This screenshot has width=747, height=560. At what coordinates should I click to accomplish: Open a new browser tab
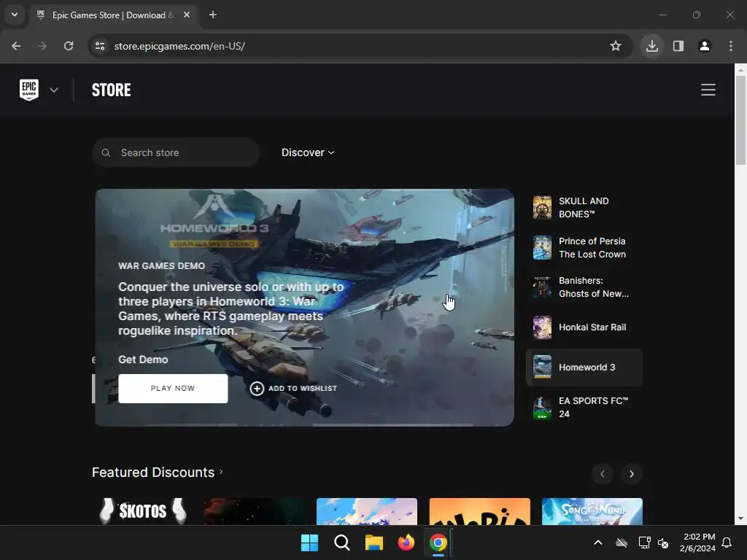tap(213, 15)
